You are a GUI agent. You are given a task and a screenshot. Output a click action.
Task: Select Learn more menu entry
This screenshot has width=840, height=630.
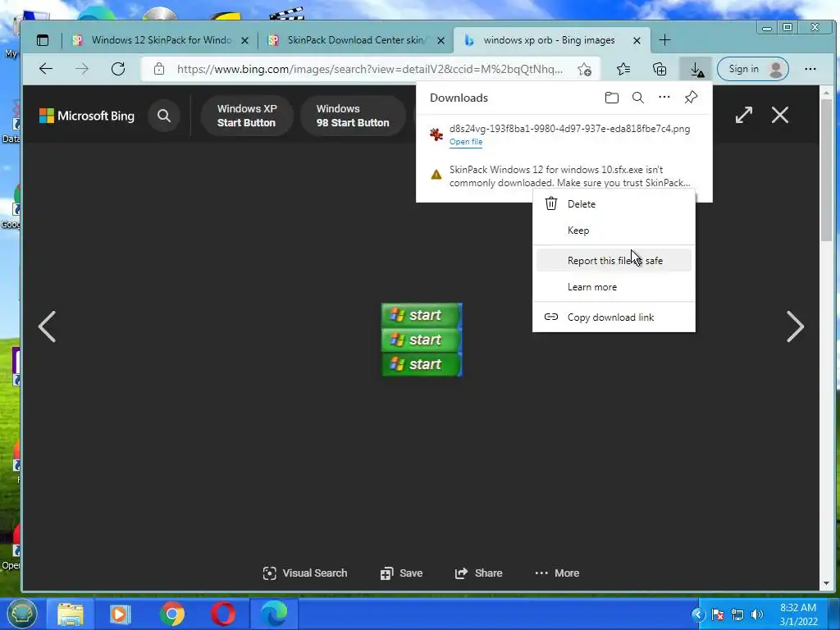[614, 287]
